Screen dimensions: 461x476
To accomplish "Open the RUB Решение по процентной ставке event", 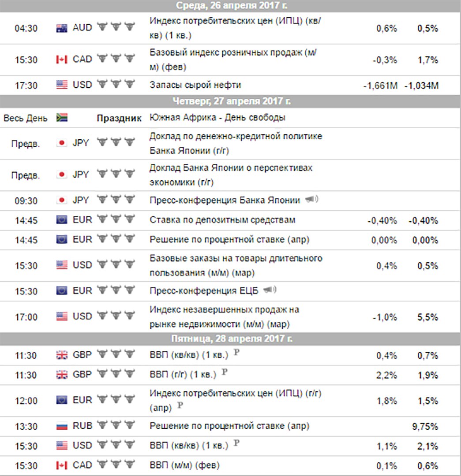I will tap(229, 426).
